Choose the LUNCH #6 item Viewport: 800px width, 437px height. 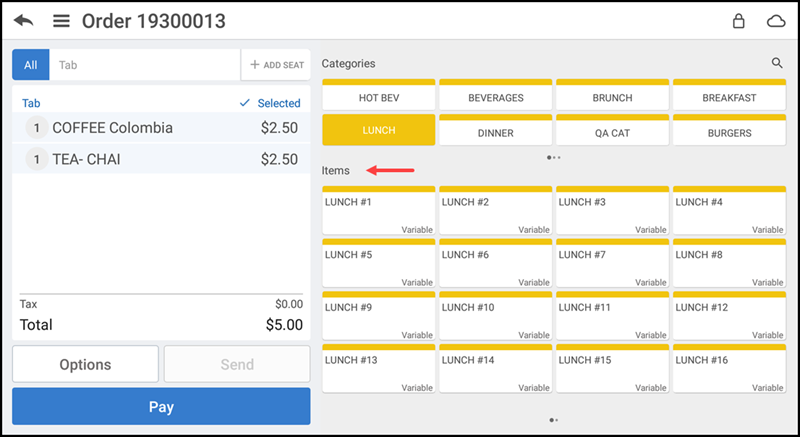(x=495, y=263)
